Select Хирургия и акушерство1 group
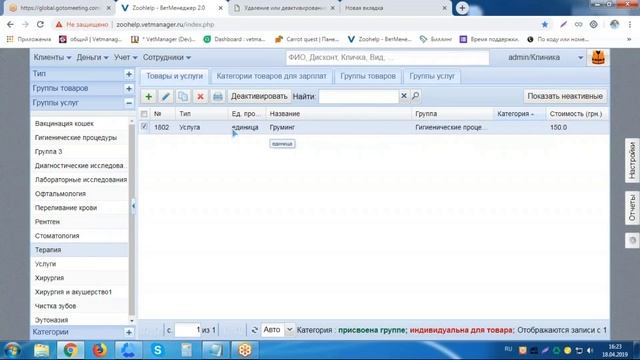Viewport: 640px width, 360px height. pos(80,292)
